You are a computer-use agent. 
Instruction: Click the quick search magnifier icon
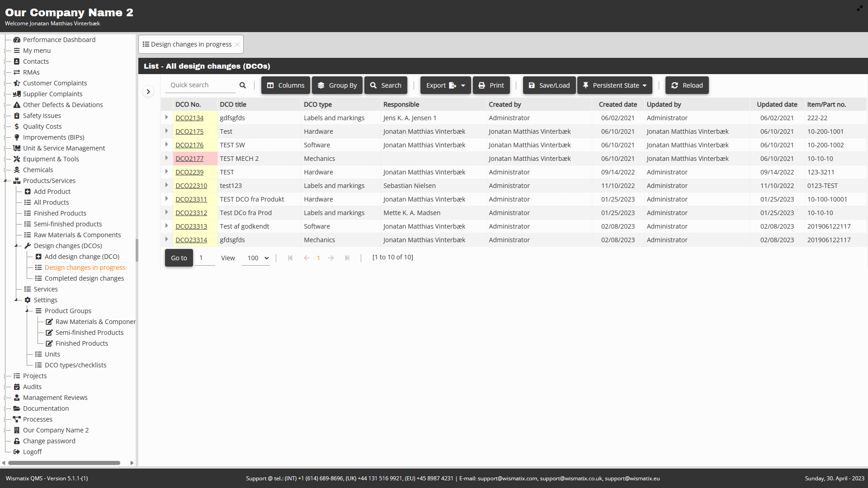click(x=243, y=85)
